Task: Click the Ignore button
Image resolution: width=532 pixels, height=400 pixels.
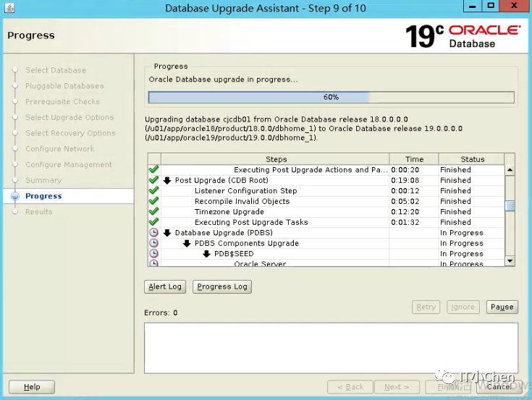Action: point(463,307)
